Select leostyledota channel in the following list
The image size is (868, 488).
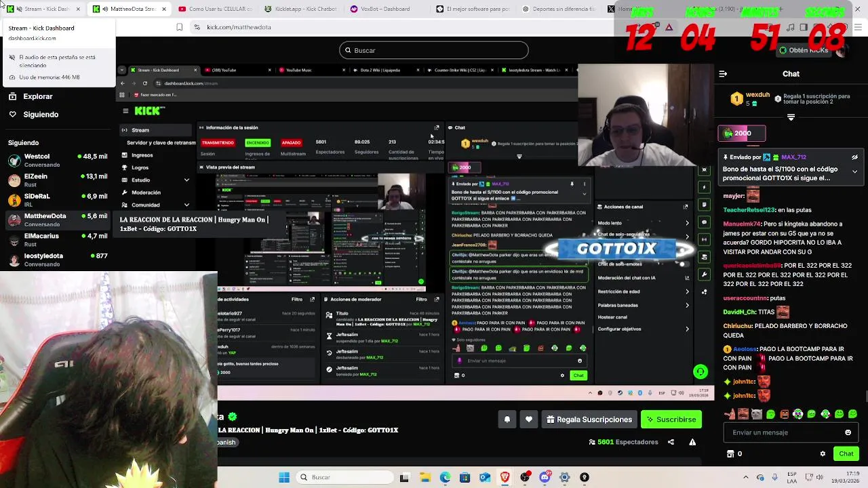click(58, 260)
